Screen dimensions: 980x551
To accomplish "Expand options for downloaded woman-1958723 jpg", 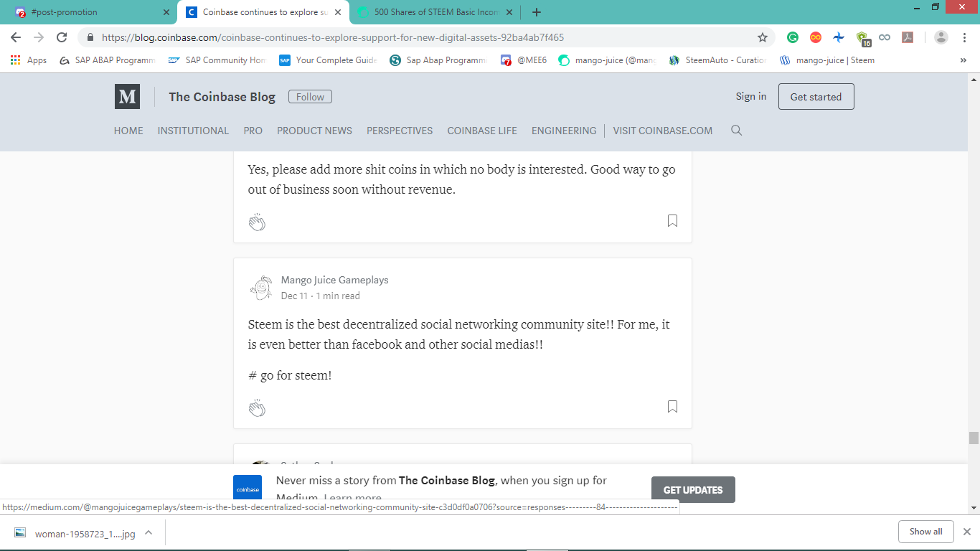I will (149, 532).
